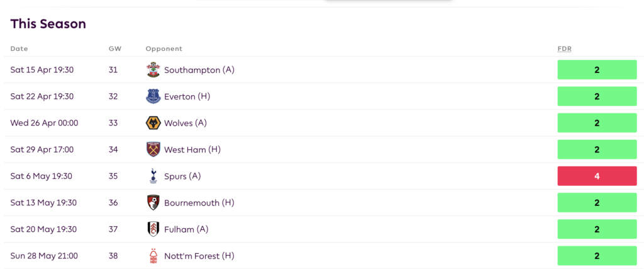Select gameweek 38 number cell
Viewport: 644px width, 269px height.
point(113,256)
